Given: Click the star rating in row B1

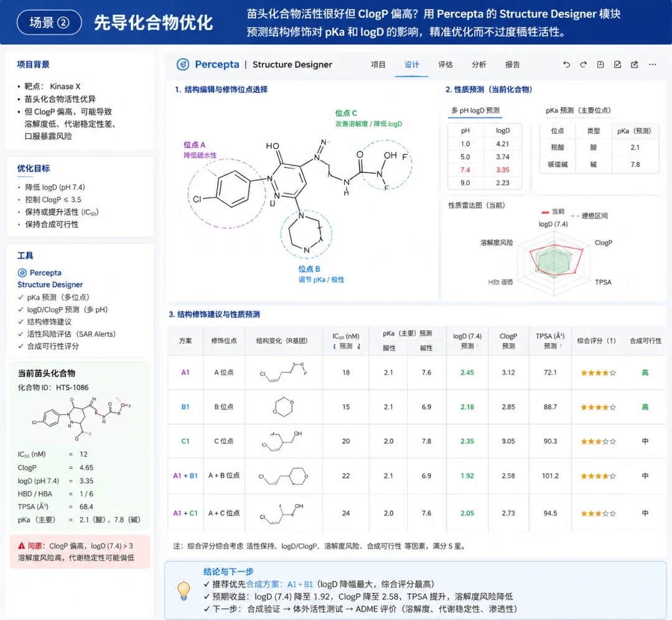Looking at the screenshot, I should tap(599, 407).
